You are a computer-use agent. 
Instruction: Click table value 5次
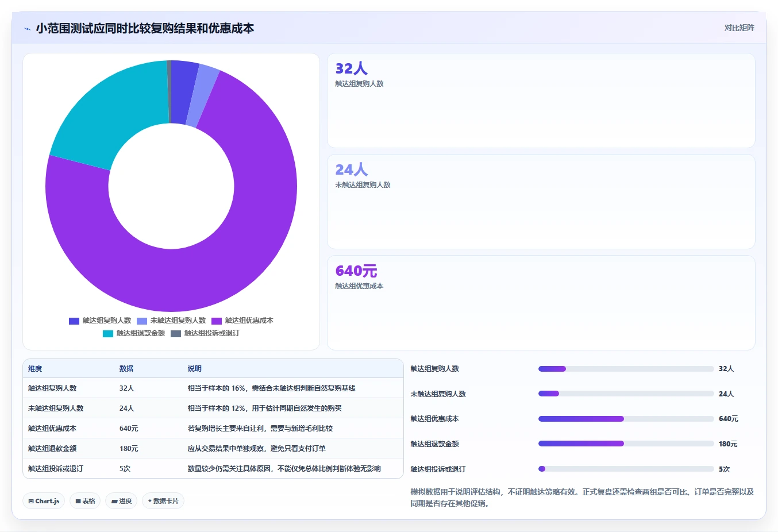pos(125,469)
